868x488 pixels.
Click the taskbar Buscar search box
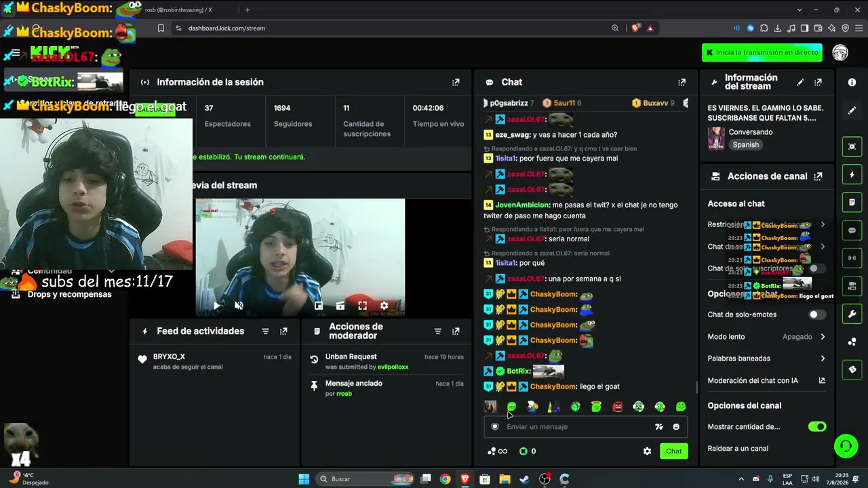pyautogui.click(x=366, y=479)
